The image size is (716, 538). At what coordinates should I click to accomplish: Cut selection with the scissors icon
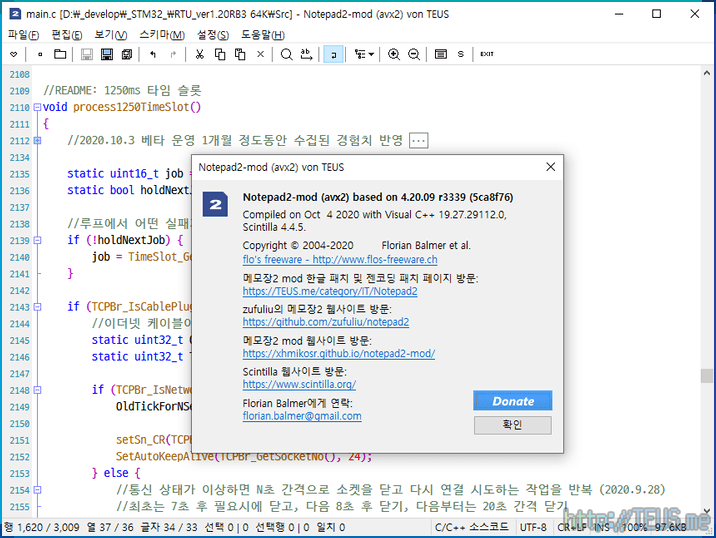coord(200,54)
